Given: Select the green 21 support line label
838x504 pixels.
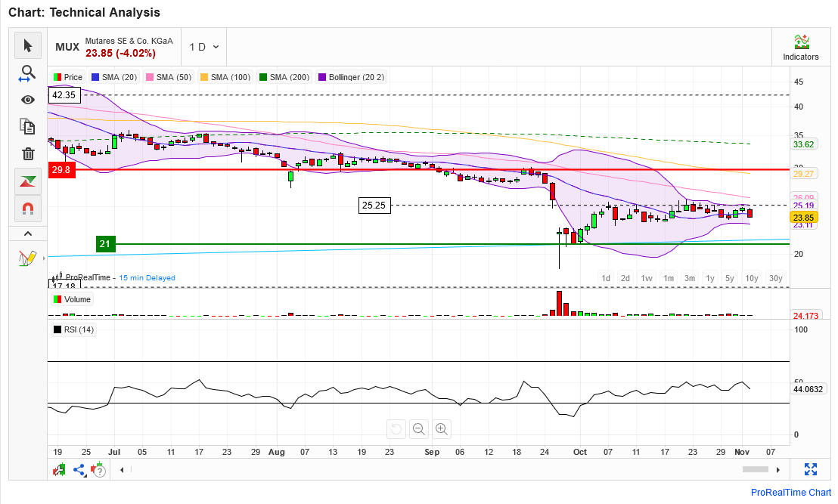Looking at the screenshot, I should coord(105,244).
